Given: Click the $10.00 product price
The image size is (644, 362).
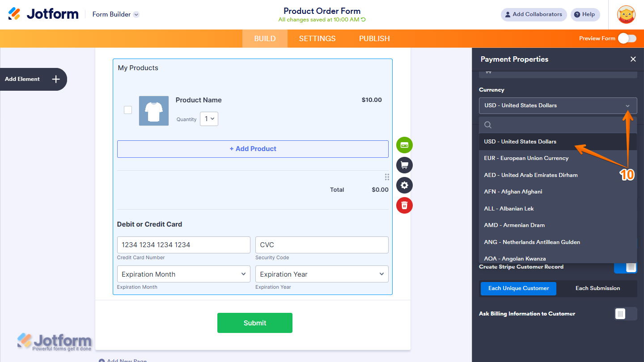Looking at the screenshot, I should 372,100.
